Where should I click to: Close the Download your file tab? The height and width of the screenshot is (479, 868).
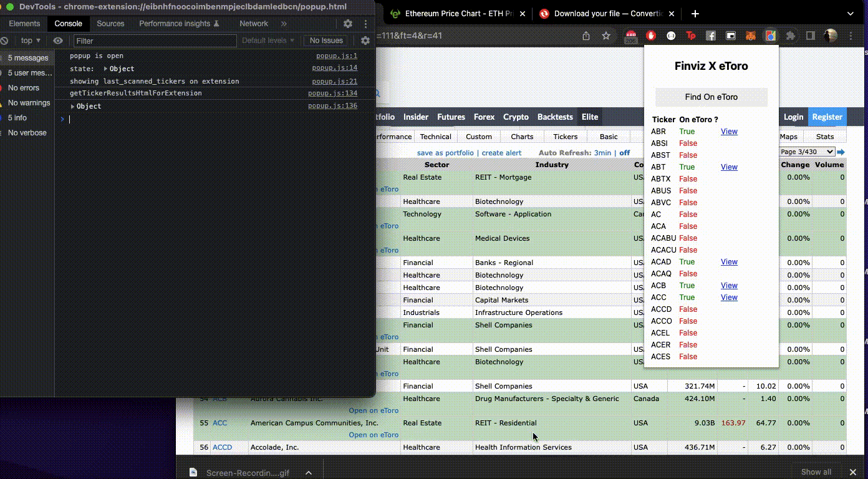point(672,14)
